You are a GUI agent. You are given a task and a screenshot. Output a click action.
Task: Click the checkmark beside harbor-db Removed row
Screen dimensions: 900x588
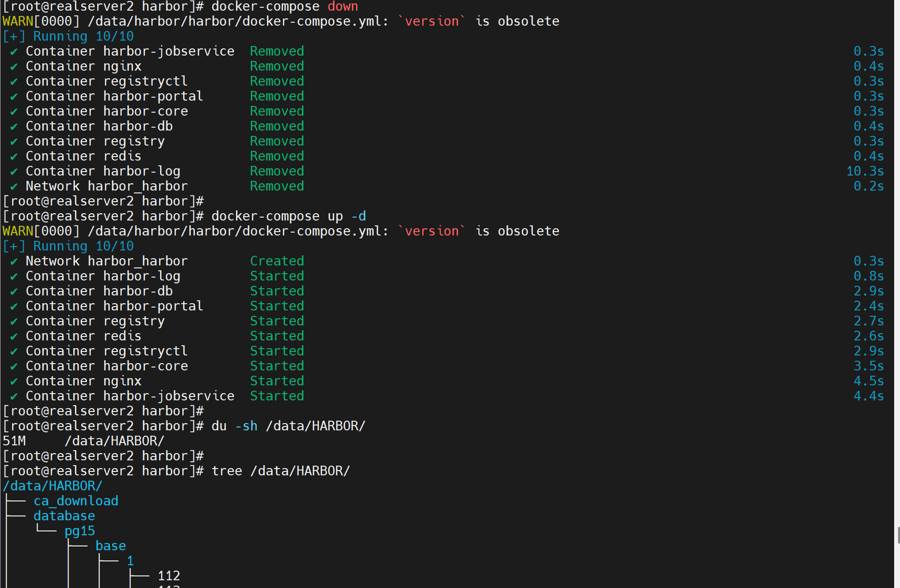[x=14, y=127]
